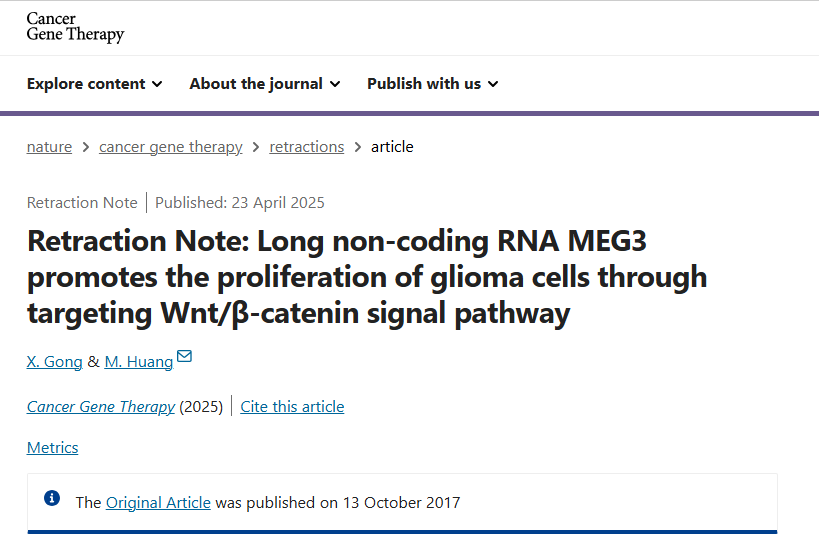Expand the About the journal chevron

[x=335, y=84]
